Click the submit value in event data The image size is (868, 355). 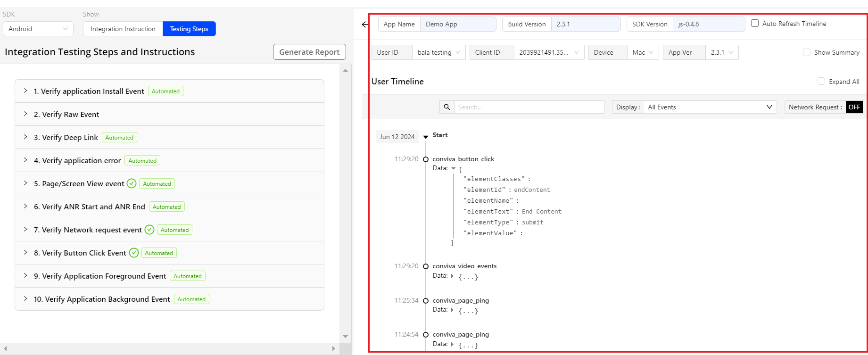click(533, 222)
